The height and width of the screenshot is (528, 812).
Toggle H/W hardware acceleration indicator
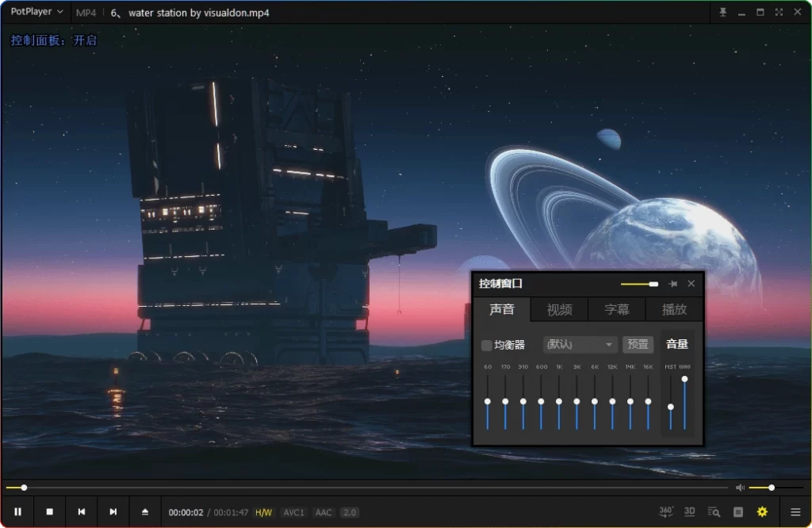[x=263, y=513]
